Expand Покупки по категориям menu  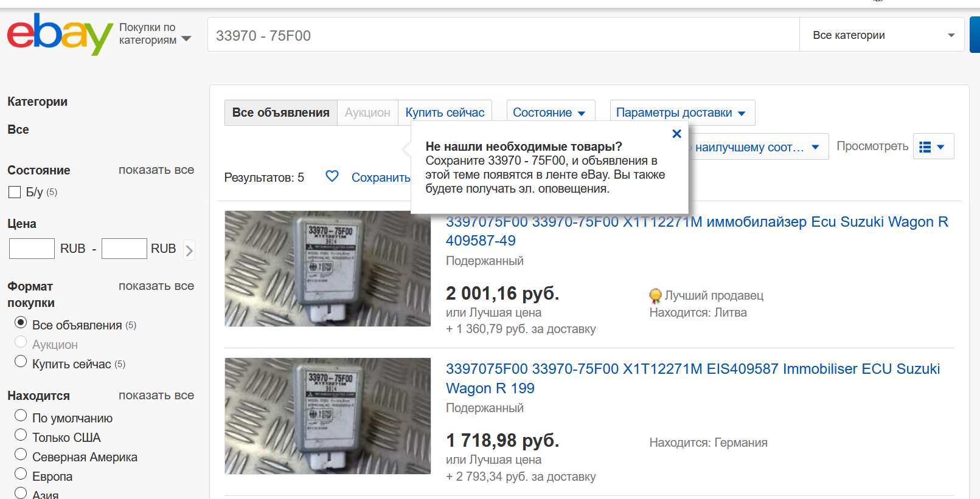[x=155, y=34]
